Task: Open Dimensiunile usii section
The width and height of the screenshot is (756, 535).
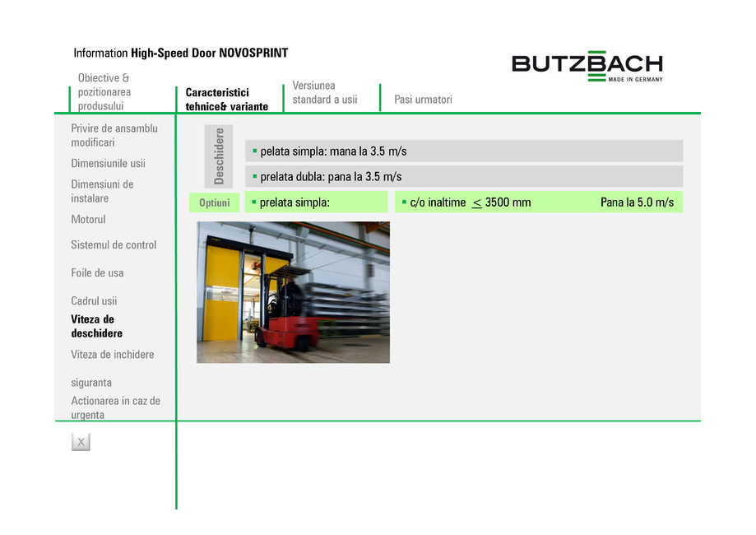Action: pyautogui.click(x=108, y=163)
